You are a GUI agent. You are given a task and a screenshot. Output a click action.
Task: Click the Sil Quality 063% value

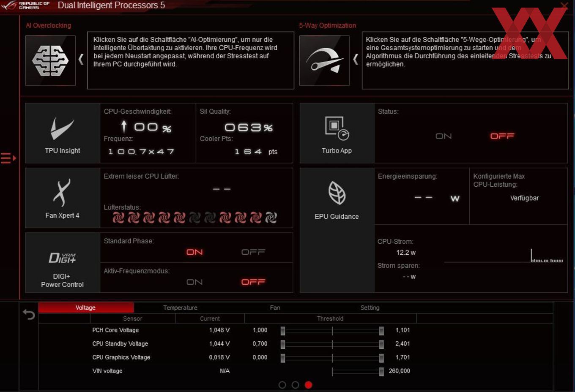click(x=249, y=128)
